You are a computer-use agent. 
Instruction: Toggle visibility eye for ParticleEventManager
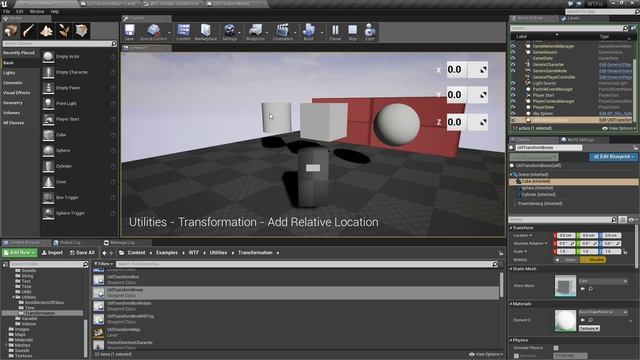click(513, 89)
